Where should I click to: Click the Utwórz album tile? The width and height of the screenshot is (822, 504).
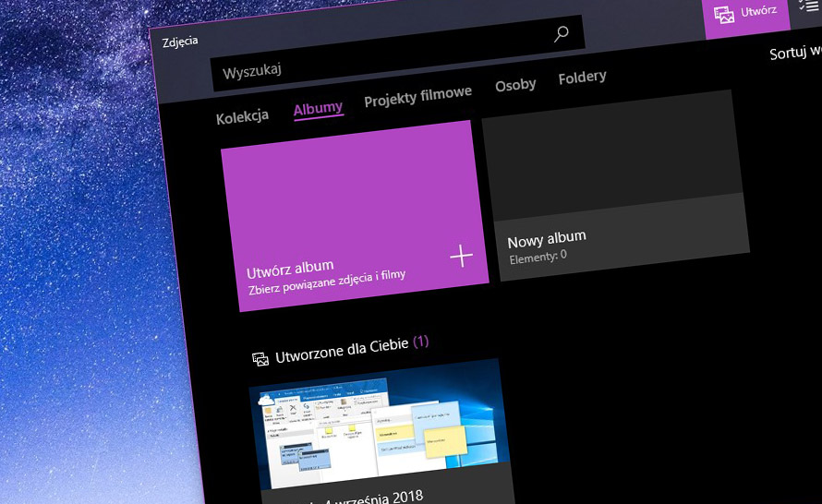(x=355, y=216)
